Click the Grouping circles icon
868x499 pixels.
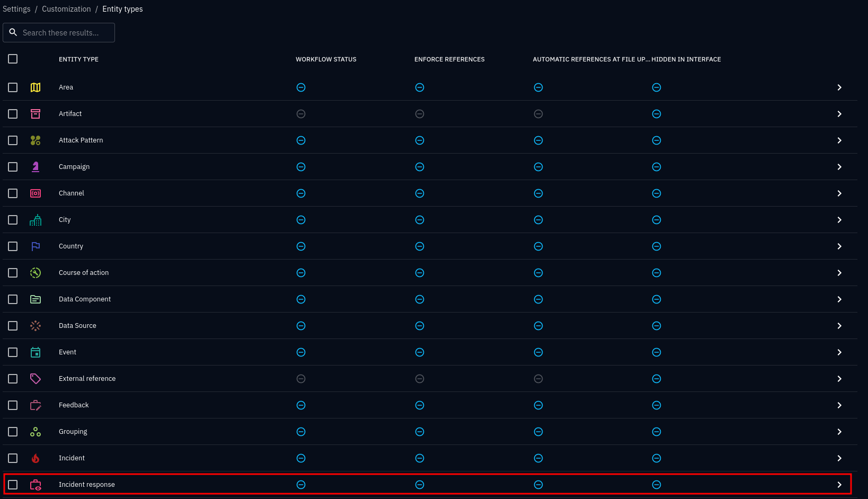coord(36,432)
